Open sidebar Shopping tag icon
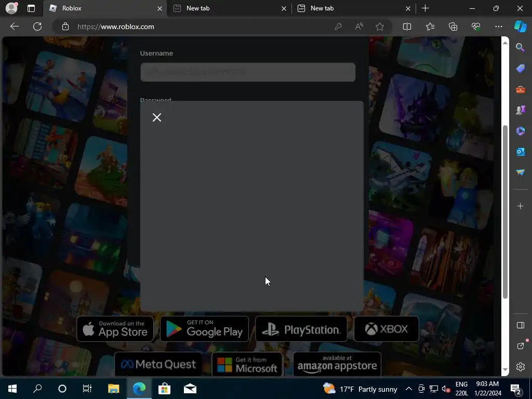This screenshot has height=399, width=532. pyautogui.click(x=520, y=68)
